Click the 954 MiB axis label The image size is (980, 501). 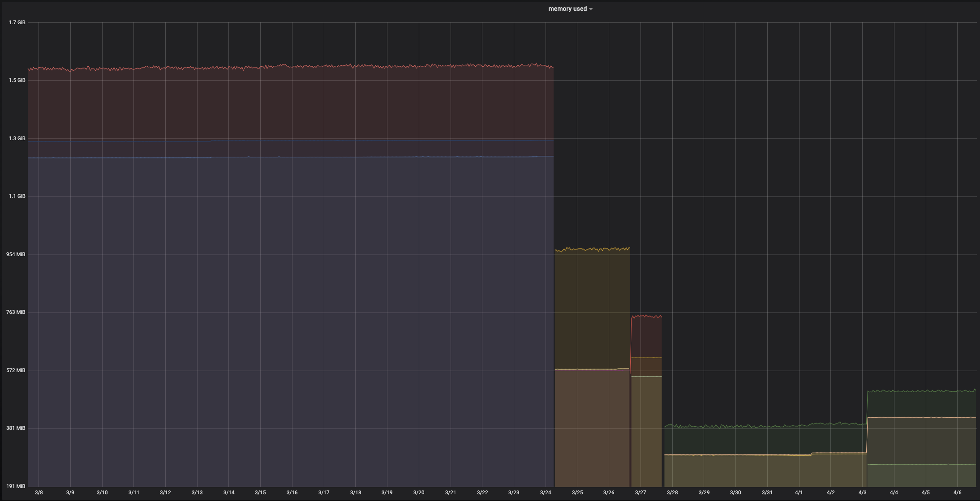pos(16,254)
